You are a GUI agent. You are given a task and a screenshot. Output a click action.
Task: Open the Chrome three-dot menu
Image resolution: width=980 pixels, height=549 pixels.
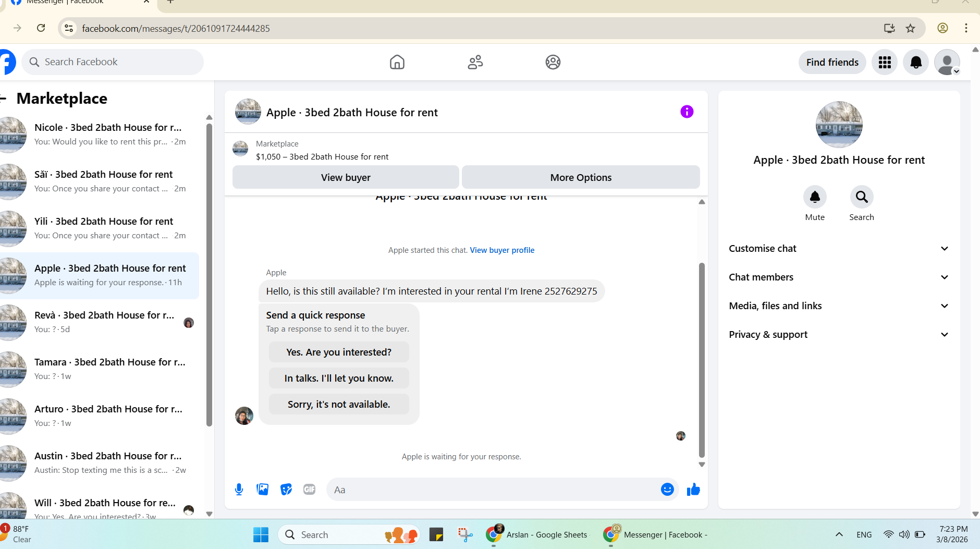click(966, 28)
